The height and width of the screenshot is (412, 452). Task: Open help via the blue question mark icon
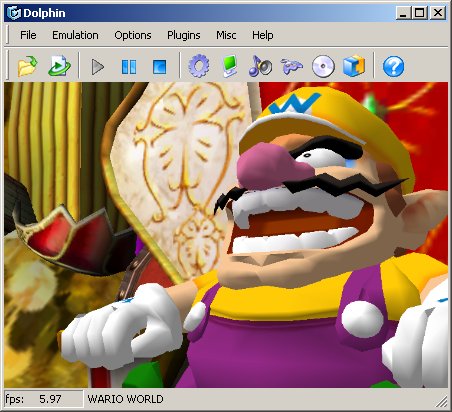click(x=393, y=66)
